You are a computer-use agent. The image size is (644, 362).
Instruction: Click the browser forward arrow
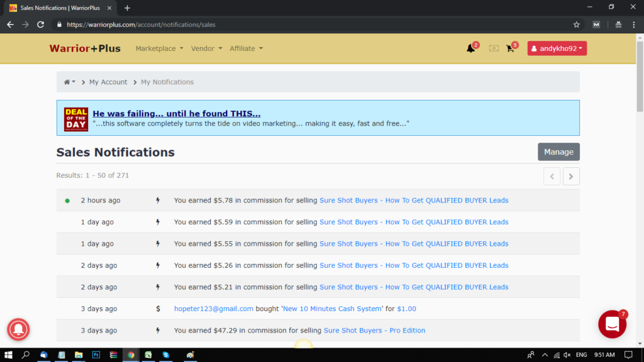[x=25, y=25]
